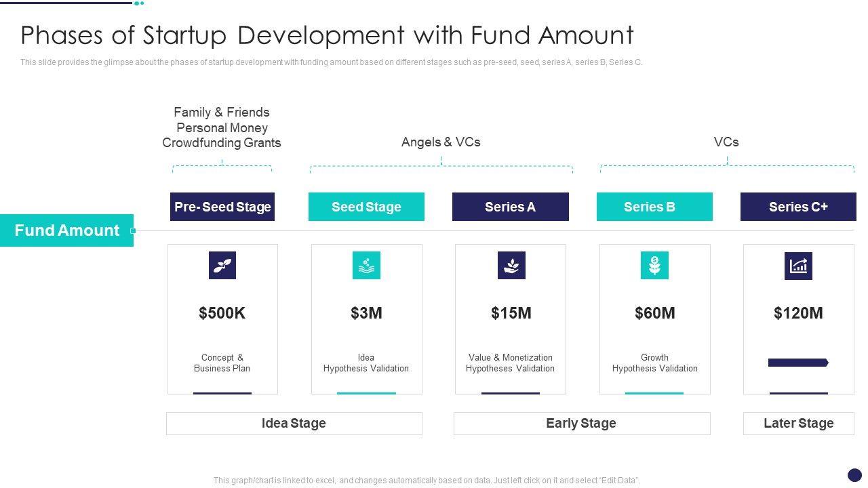Click the dark arrow shape under $120M
This screenshot has height=488, width=868.
(x=798, y=363)
